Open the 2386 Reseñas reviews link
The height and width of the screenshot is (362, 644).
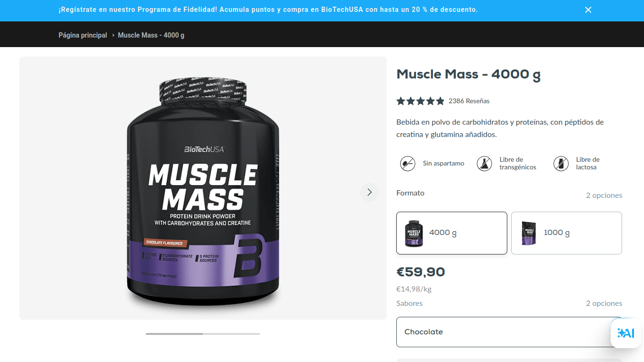469,101
